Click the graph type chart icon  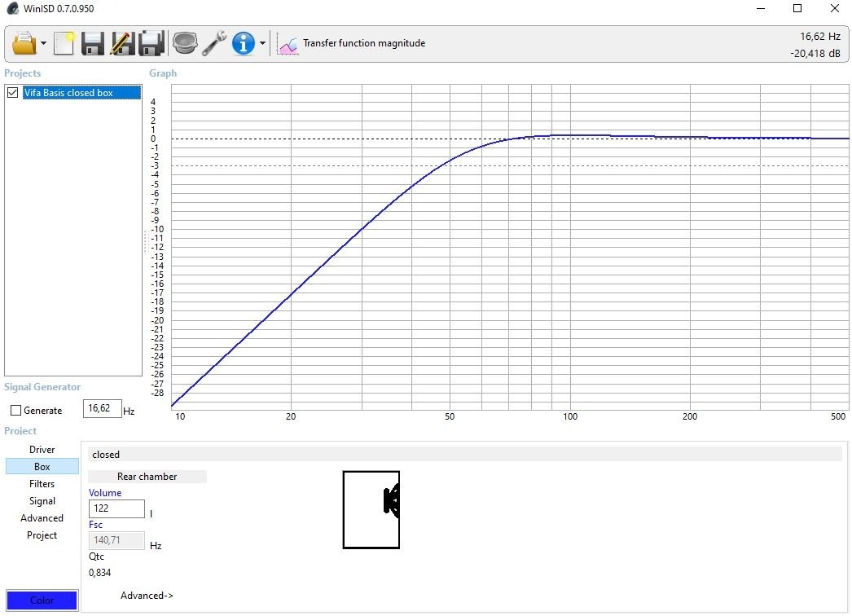288,43
